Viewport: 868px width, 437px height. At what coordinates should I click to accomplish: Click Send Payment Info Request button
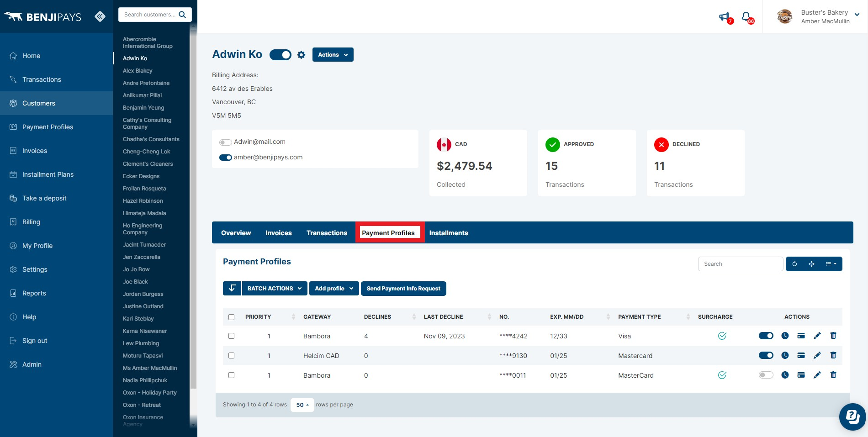coord(403,288)
